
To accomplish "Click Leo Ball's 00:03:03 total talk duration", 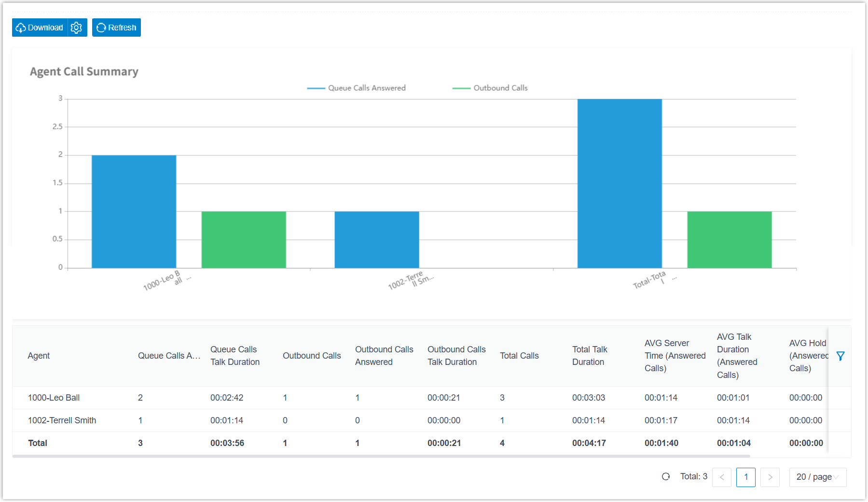I will tap(589, 398).
